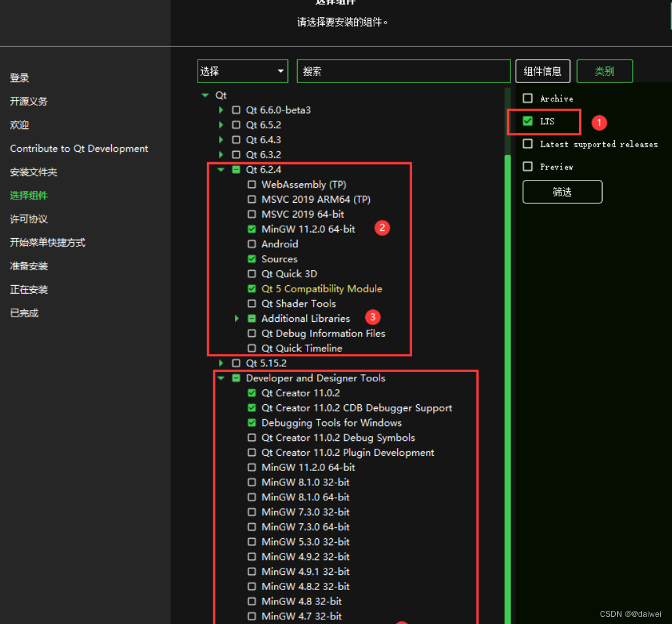Check the MinGW 5.3.0 32-bit checkbox

252,542
